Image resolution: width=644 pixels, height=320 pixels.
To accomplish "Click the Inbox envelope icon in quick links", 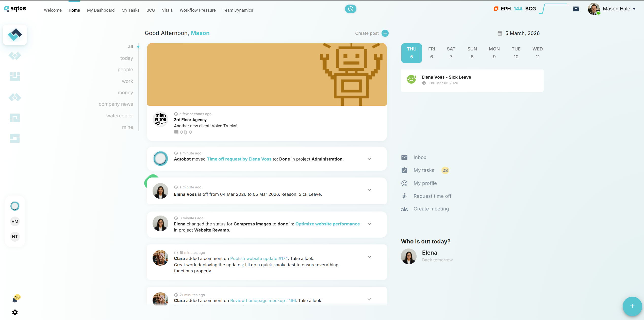I will tap(404, 157).
